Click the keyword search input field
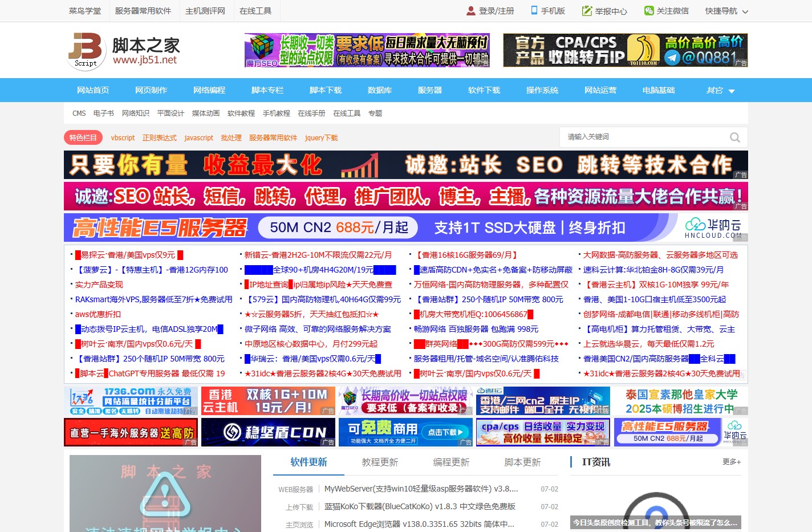 644,137
